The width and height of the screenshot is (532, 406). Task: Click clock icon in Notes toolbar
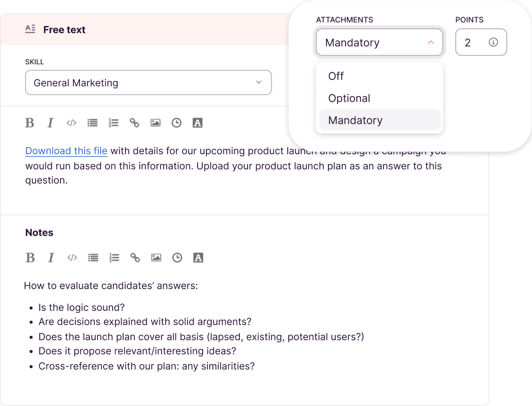click(x=177, y=258)
